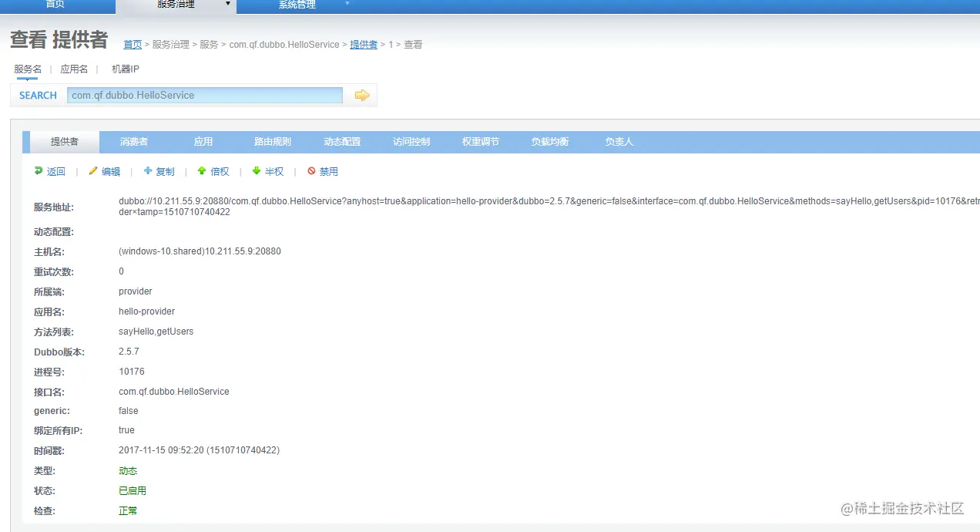Image resolution: width=980 pixels, height=532 pixels.
Task: Click Dubbo version value 2.5.7
Action: click(129, 352)
